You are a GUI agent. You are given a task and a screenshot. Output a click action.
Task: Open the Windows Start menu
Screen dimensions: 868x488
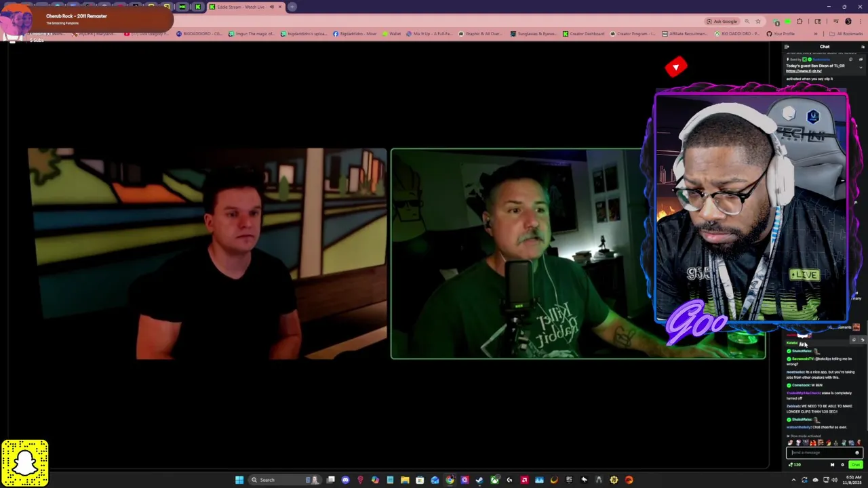[239, 480]
